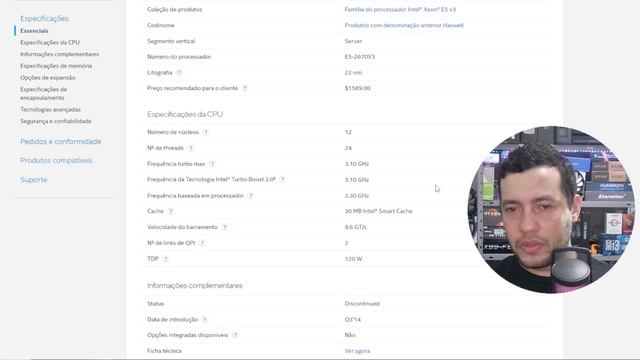This screenshot has height=360, width=640.
Task: Click the E5-2670V3 processor number value
Action: pos(360,57)
